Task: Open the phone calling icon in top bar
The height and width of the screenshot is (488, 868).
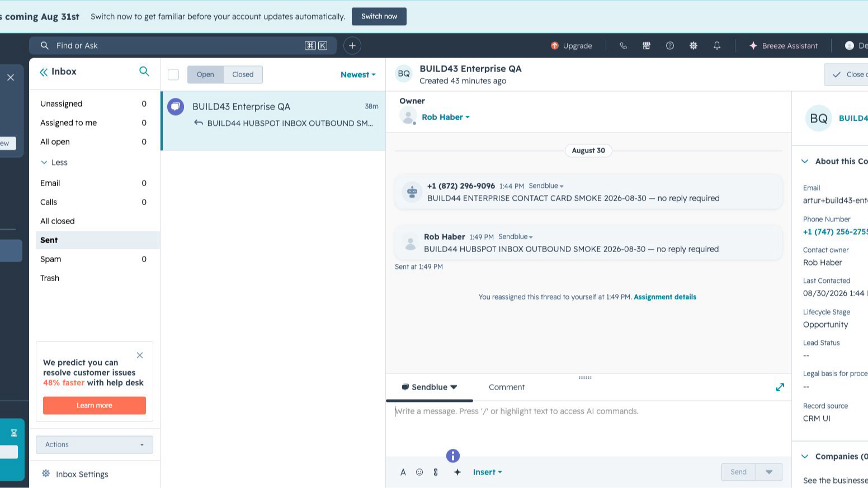Action: (x=623, y=46)
